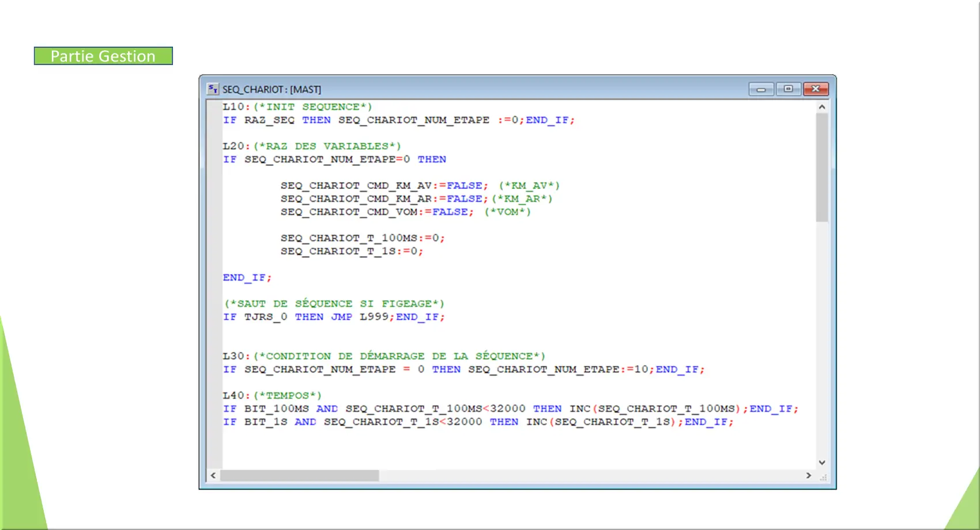Click the SEQ_CHARIOT_T_1S:=0 line
This screenshot has width=980, height=530.
point(352,251)
